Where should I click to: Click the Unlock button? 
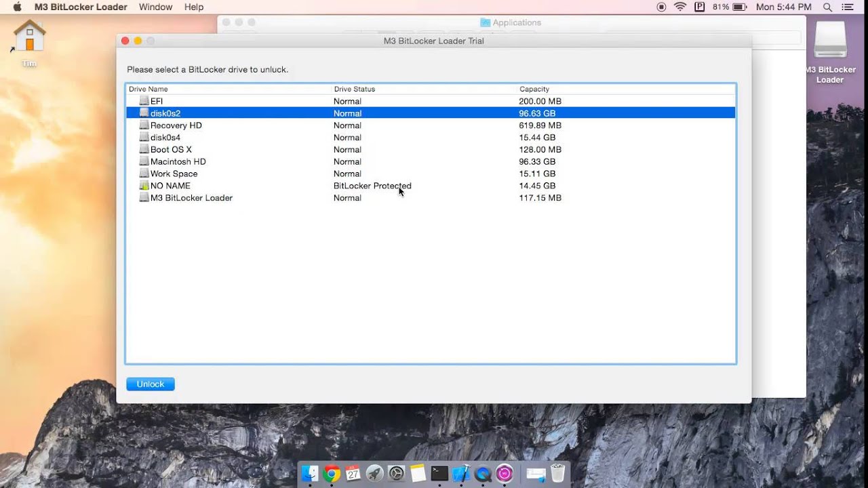click(151, 384)
